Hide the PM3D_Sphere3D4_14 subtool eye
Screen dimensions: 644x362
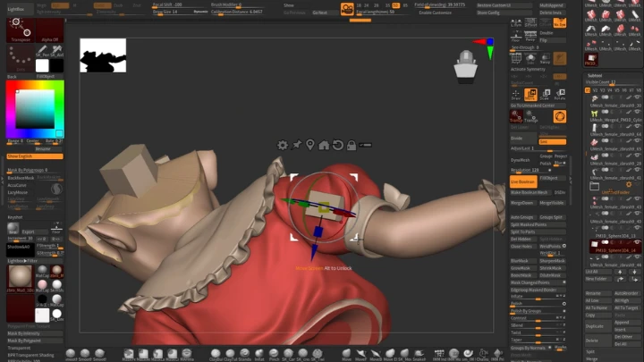tap(637, 242)
